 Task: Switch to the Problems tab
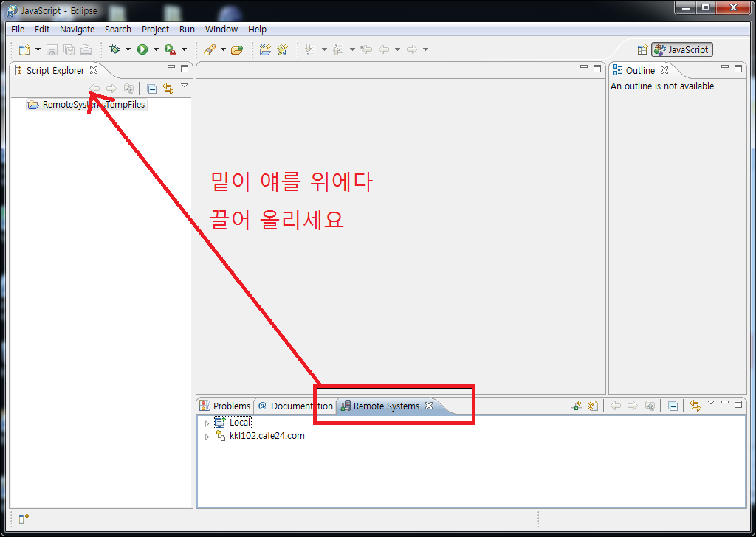pos(225,406)
